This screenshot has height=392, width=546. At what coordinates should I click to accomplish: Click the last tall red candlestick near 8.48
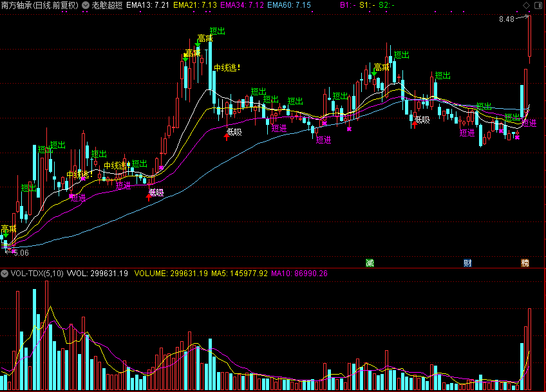tap(529, 36)
